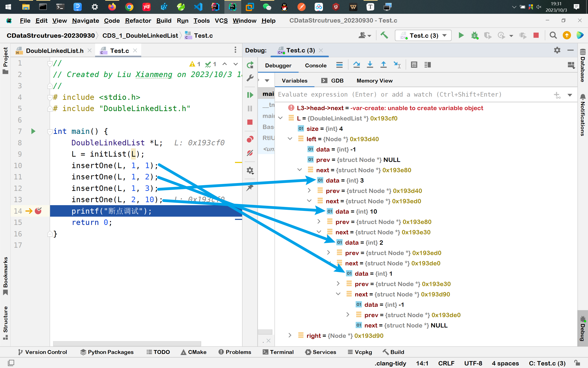
Task: Expand the right Node 0x193d90 entry
Action: point(290,335)
